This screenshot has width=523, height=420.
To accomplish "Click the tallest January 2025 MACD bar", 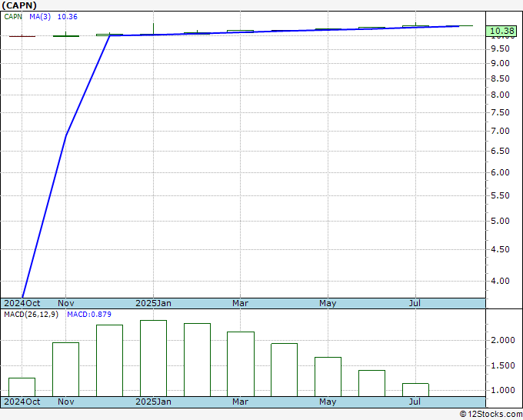I will [153, 358].
